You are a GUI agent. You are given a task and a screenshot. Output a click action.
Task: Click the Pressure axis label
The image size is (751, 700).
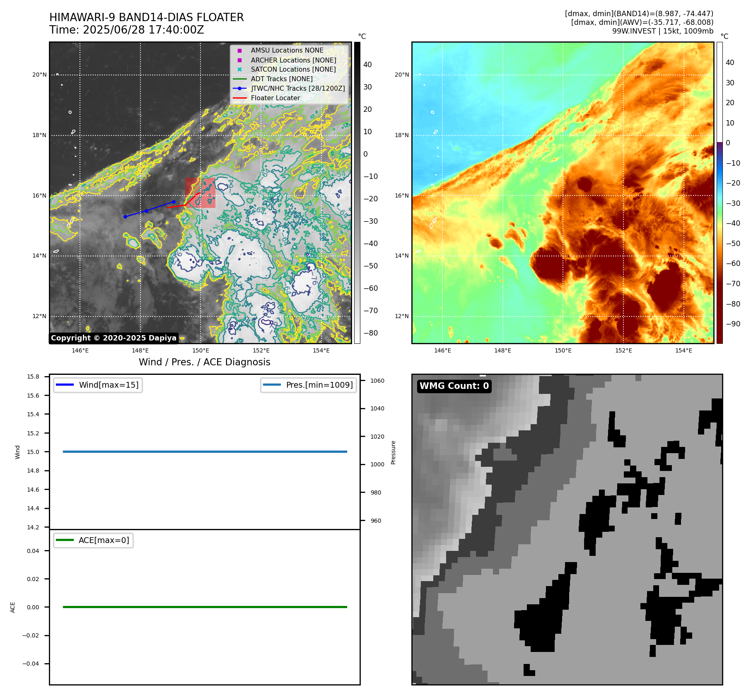394,452
